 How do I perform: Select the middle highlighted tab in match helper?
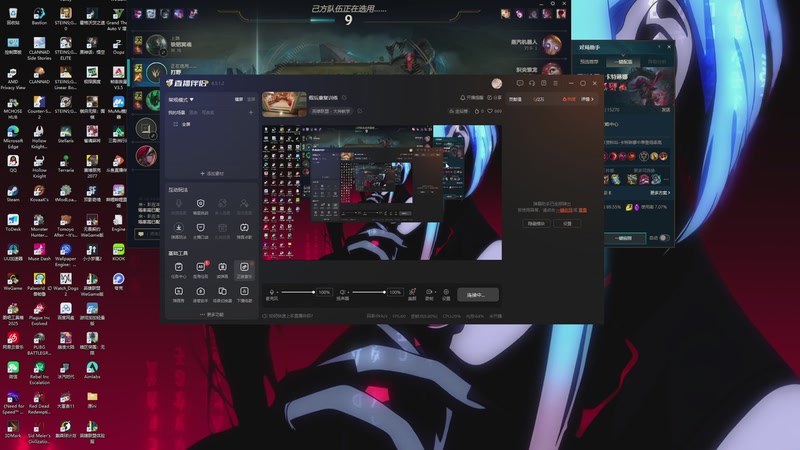click(x=623, y=62)
